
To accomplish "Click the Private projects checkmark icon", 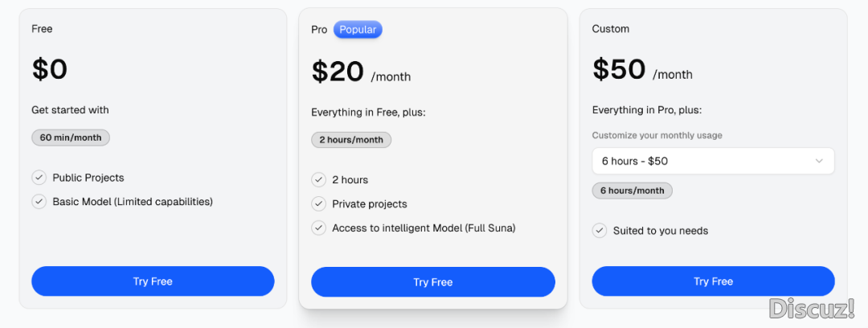I will point(318,204).
